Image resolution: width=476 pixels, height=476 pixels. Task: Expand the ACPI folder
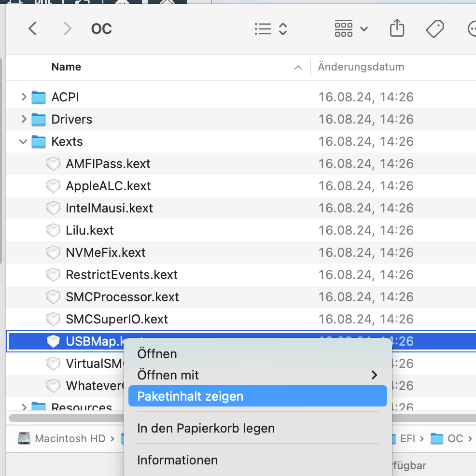click(24, 97)
